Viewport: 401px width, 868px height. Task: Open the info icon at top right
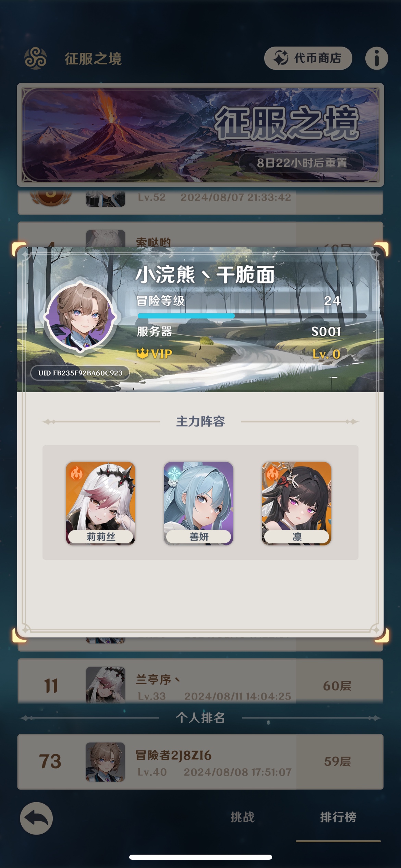[376, 58]
